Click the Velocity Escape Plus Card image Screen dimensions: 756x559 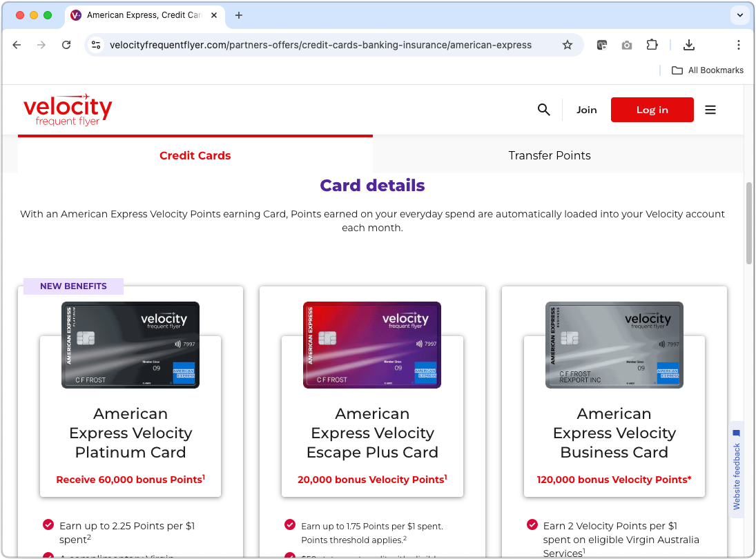click(371, 345)
